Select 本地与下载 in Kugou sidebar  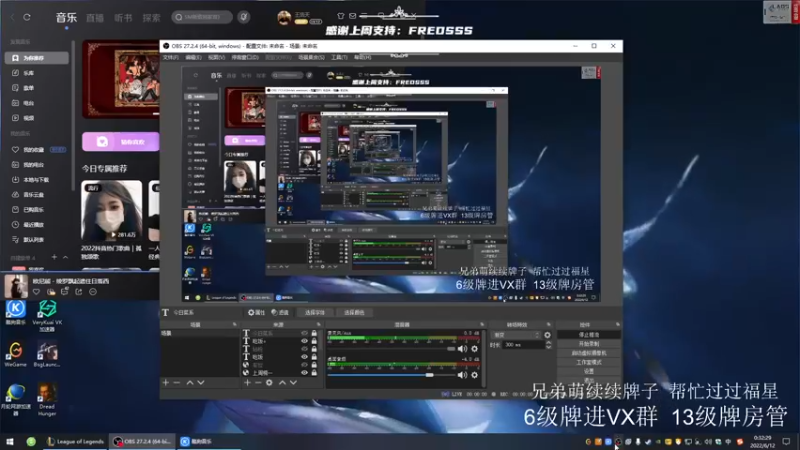[x=37, y=180]
